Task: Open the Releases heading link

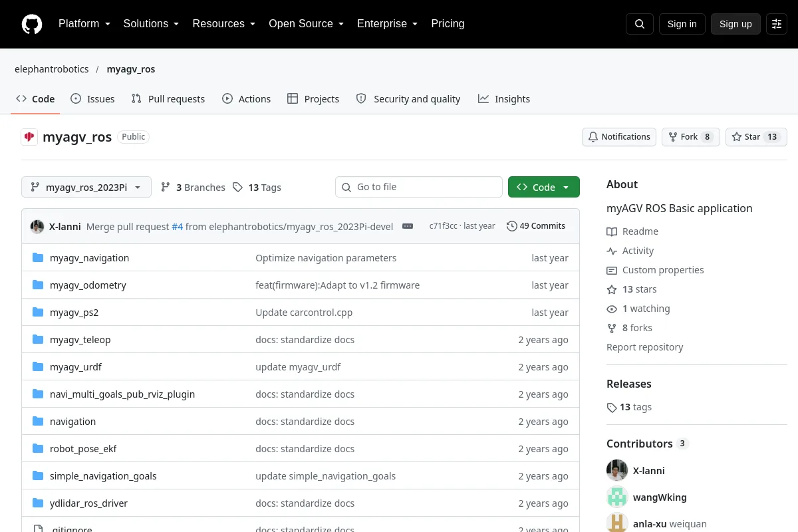Action: [629, 384]
